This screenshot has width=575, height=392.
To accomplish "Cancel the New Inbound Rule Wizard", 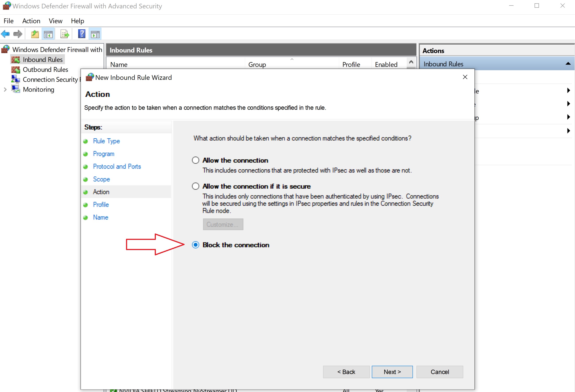I will (440, 372).
